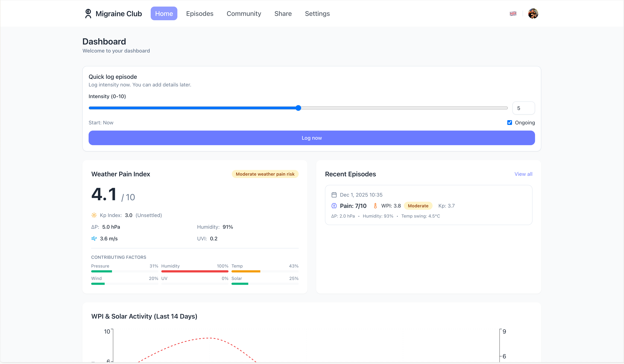Viewport: 624px width, 364px height.
Task: Click the brain icon next to Pain 7/10
Action: click(334, 206)
